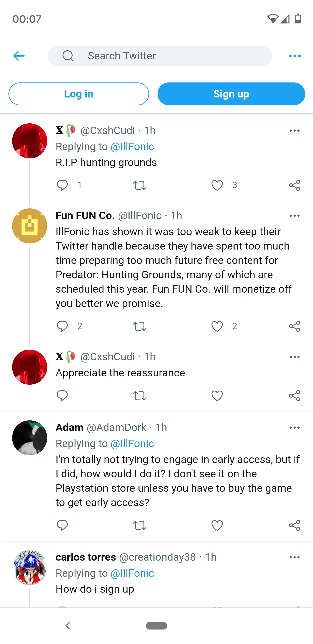This screenshot has width=313, height=644.
Task: Open the @AdamDork profile handle
Action: [117, 428]
